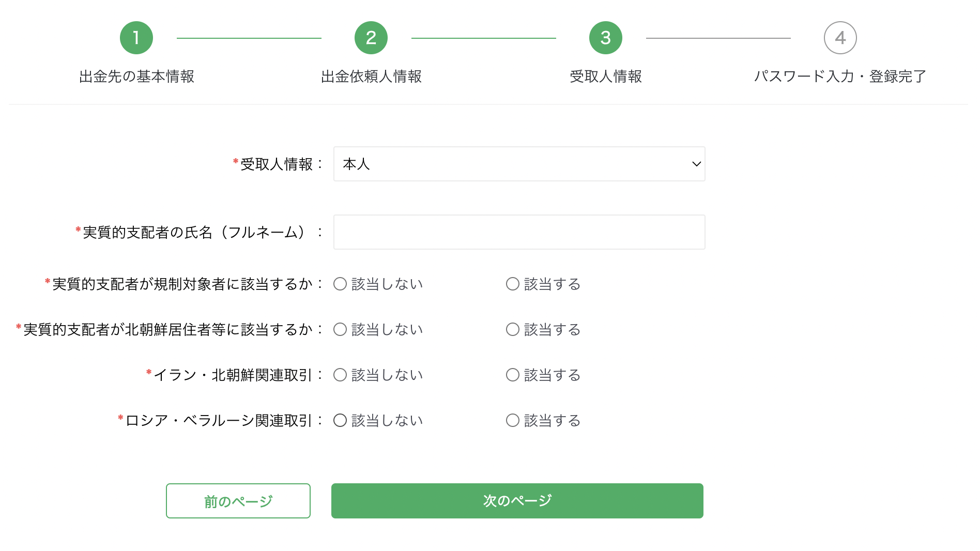Image resolution: width=980 pixels, height=551 pixels.
Task: Click step 3 circle 受取人情報
Action: (606, 38)
